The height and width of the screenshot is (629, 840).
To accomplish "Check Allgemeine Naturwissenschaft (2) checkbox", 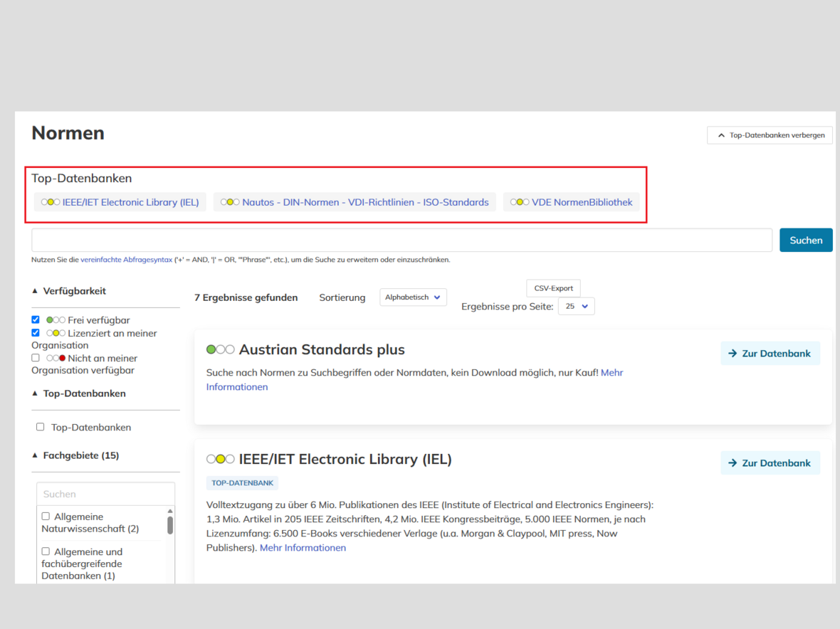I will click(x=46, y=517).
